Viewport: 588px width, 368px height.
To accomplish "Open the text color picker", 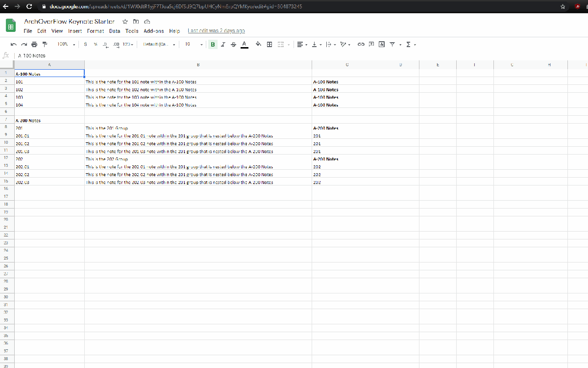I will coord(244,44).
